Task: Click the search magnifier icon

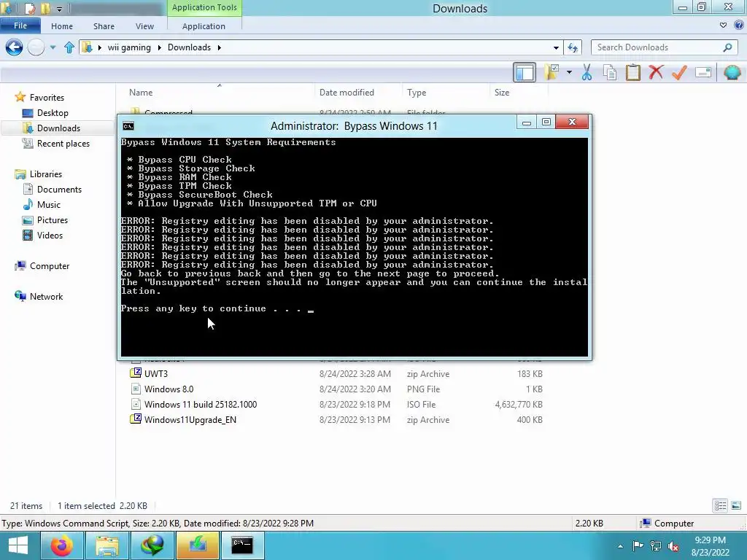Action: pyautogui.click(x=727, y=47)
